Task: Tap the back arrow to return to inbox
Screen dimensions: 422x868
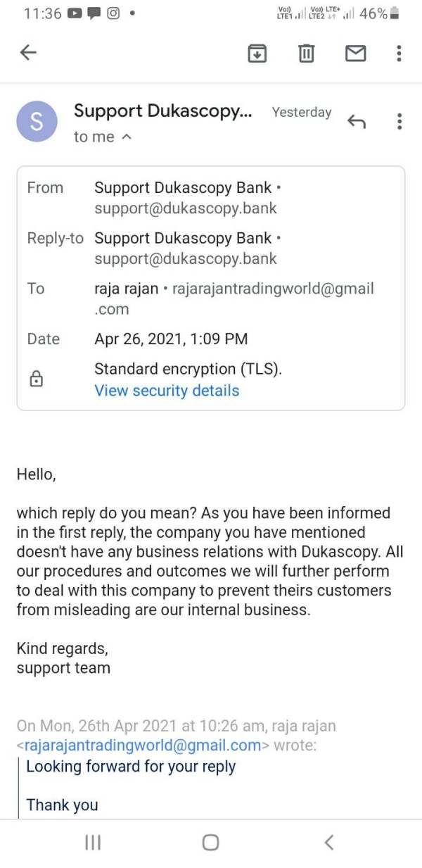Action: pos(28,53)
